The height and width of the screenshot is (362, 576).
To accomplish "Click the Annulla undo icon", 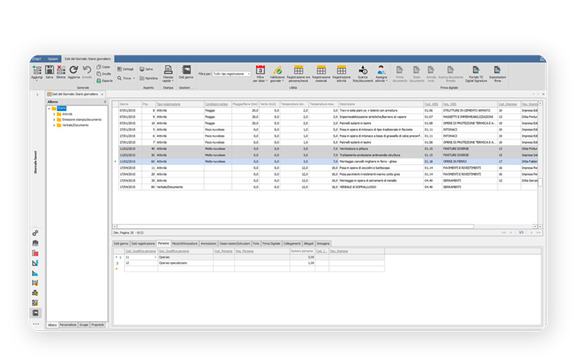I will [87, 70].
